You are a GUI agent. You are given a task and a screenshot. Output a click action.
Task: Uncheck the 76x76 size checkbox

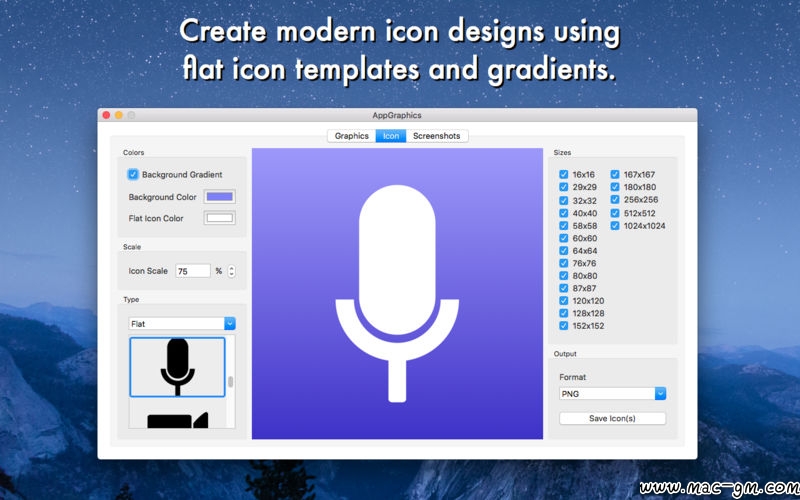click(563, 263)
